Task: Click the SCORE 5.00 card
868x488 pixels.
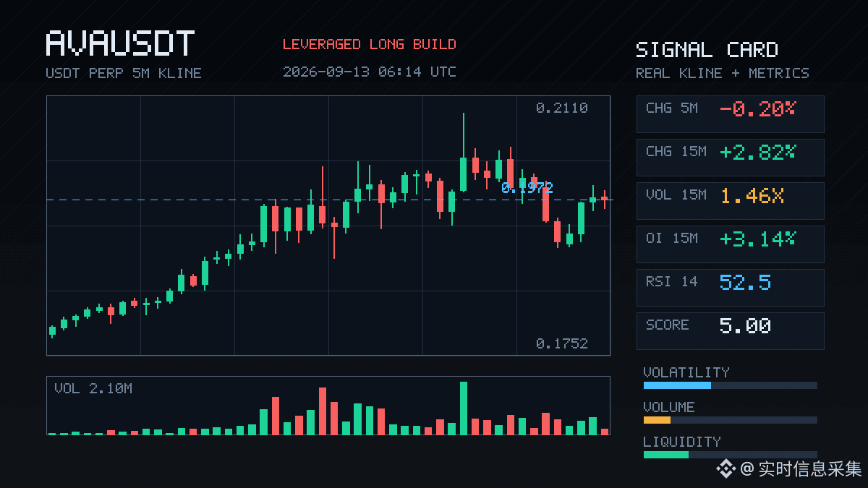Action: 730,331
